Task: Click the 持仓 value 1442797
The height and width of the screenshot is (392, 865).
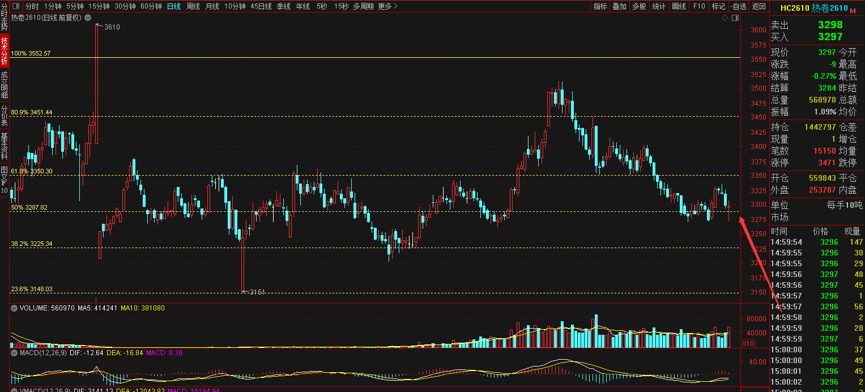Action: click(820, 128)
